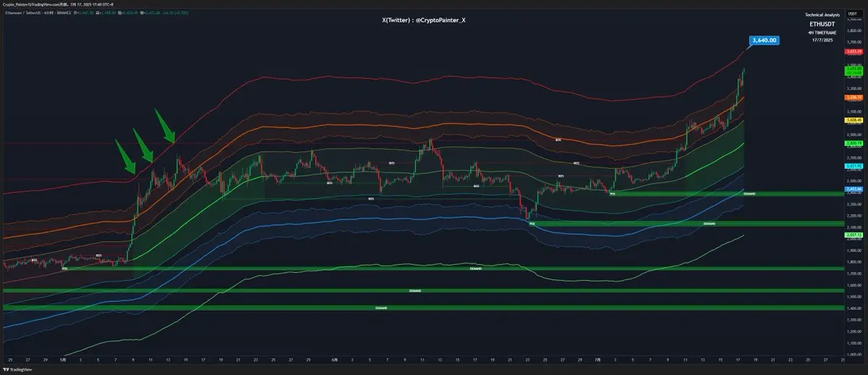The height and width of the screenshot is (375, 868).
Task: Click the X(Twitter) : @CryptoPainter_X text
Action: click(x=424, y=20)
